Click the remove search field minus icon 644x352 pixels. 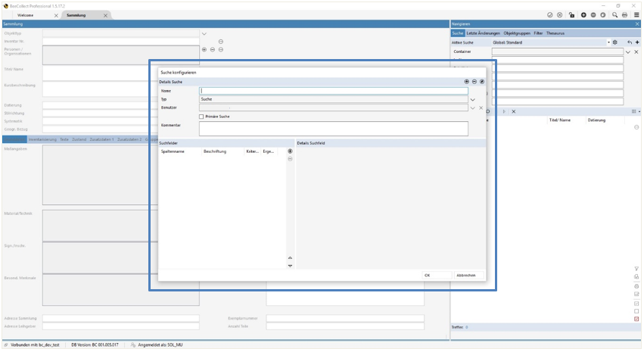tap(290, 159)
